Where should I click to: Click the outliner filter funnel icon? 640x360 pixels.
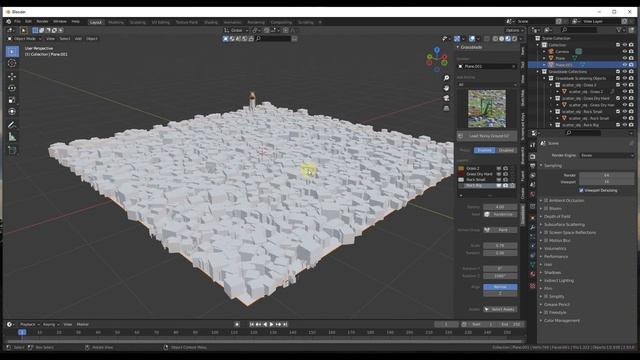tap(619, 30)
